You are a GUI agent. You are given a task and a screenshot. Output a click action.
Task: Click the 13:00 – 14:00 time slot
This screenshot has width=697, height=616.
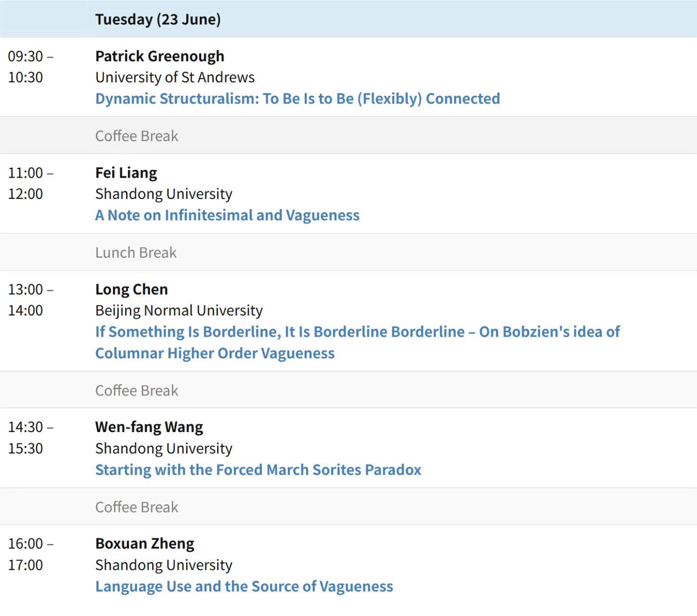(31, 300)
